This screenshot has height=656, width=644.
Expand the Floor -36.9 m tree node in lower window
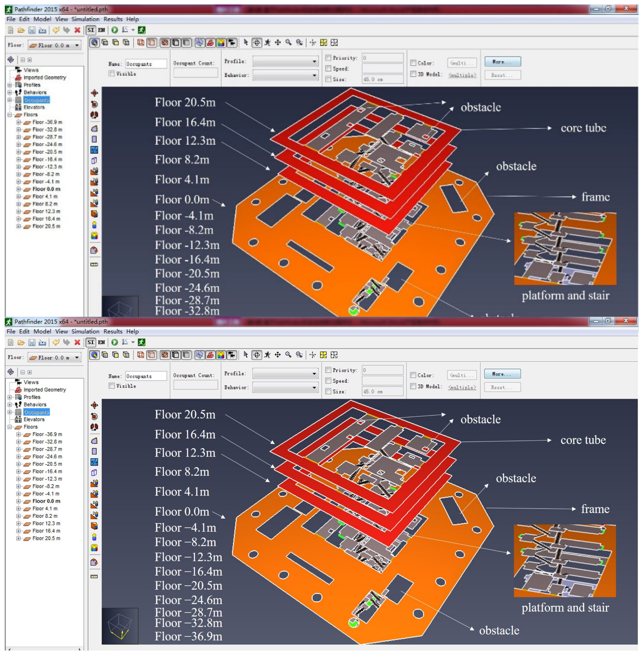point(19,434)
